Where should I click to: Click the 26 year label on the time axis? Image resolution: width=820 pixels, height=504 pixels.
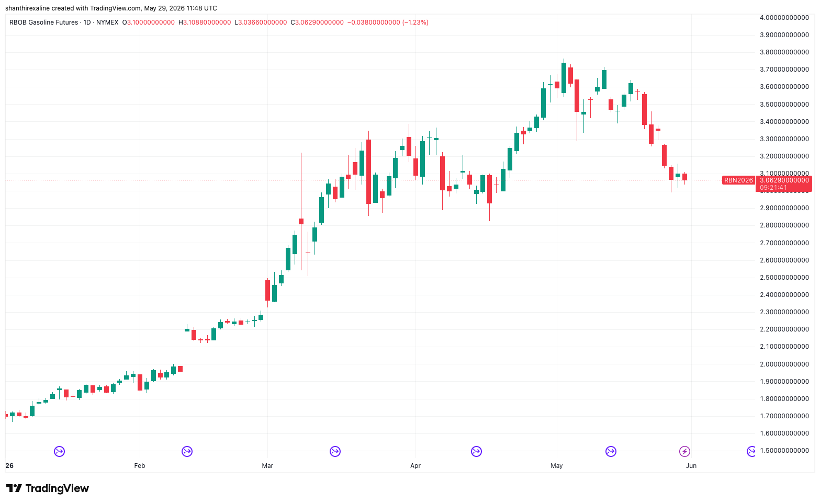[9, 465]
